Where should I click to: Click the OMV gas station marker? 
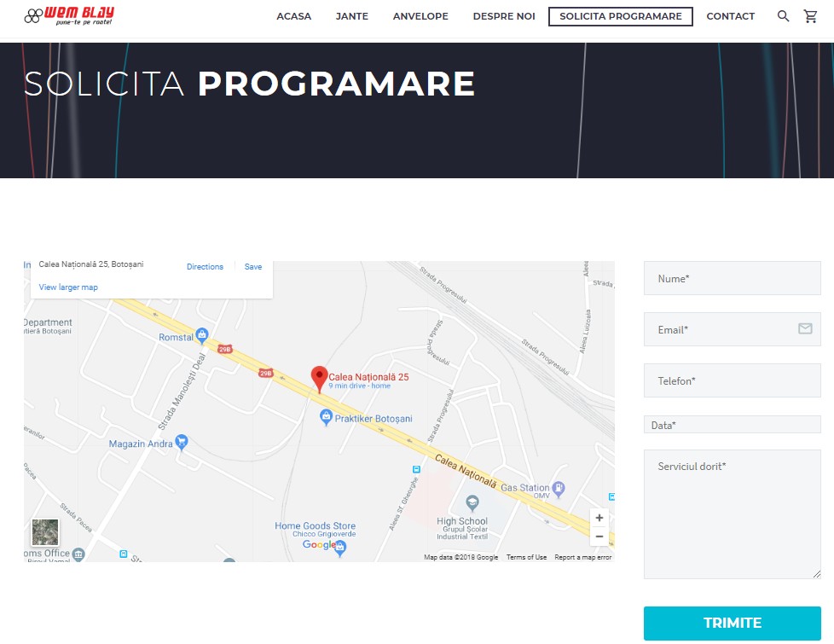coord(559,489)
